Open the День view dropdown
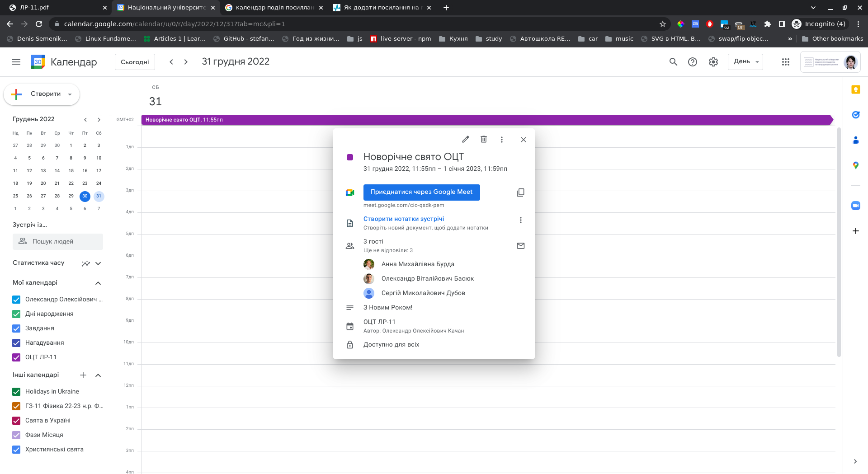The height and width of the screenshot is (474, 868). pyautogui.click(x=745, y=62)
